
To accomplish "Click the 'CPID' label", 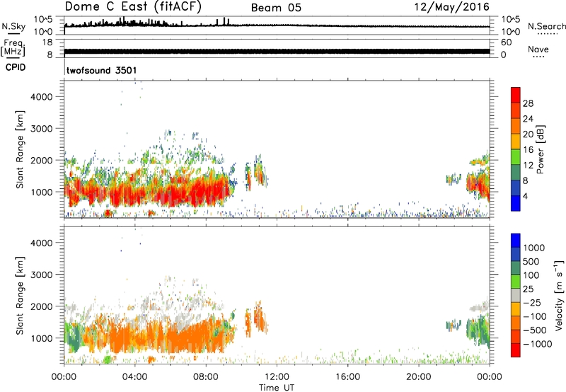I will point(16,67).
